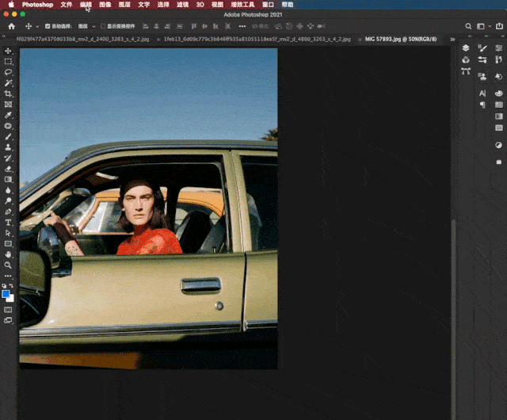Select the Hand tool
Screen dimensions: 507x420
8,254
